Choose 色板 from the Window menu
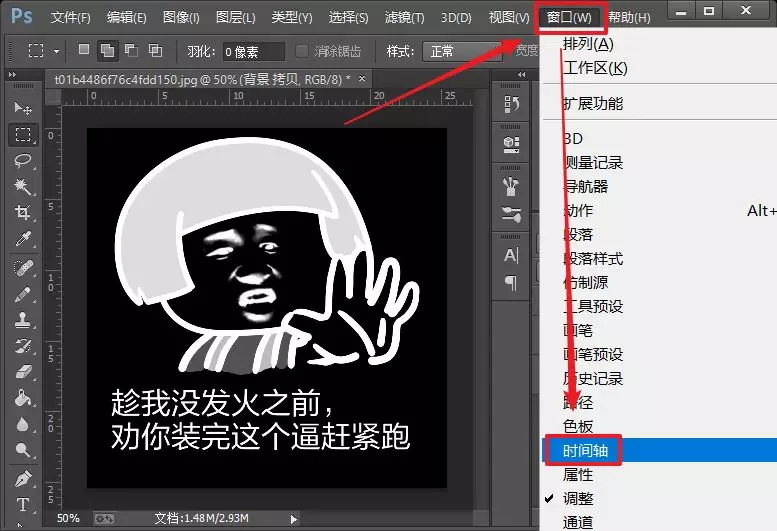 pos(660,426)
